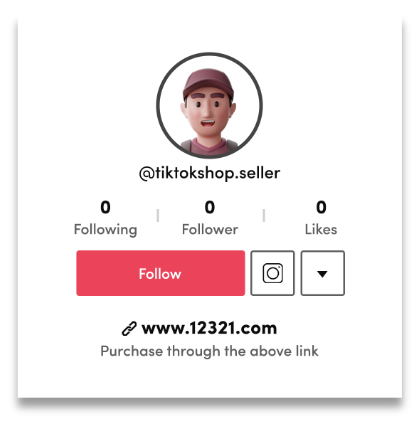The width and height of the screenshot is (418, 426).
Task: Click the avatar character's maroon shirt
Action: click(x=209, y=147)
